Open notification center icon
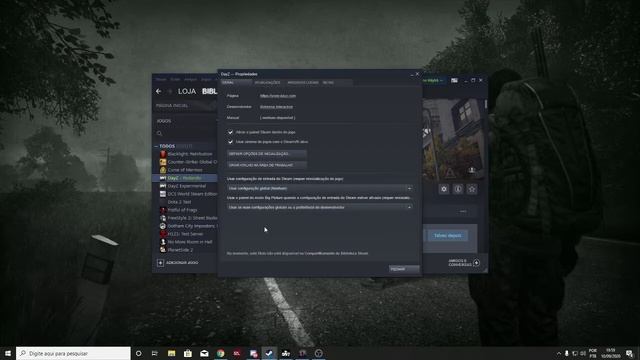Screen dimensions: 640x360 tap(629, 353)
